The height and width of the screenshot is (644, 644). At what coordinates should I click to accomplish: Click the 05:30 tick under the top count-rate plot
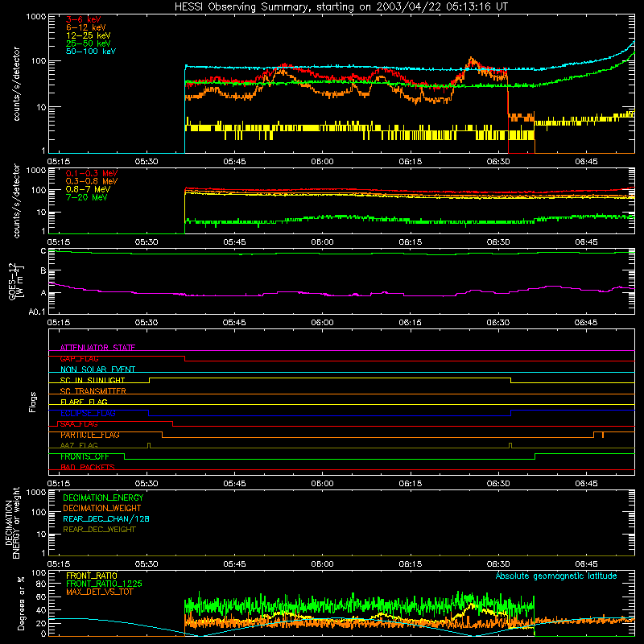(147, 162)
